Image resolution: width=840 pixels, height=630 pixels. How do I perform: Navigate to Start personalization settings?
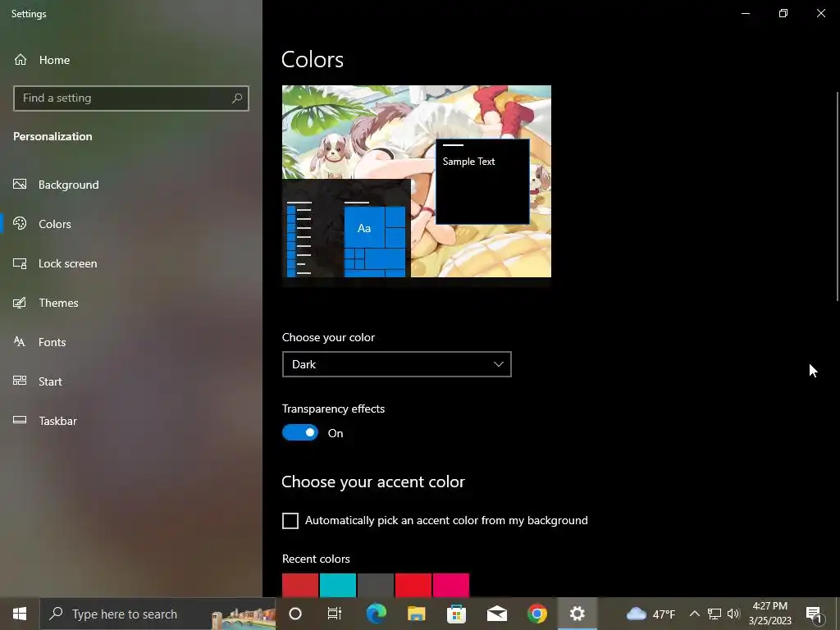[x=131, y=381]
